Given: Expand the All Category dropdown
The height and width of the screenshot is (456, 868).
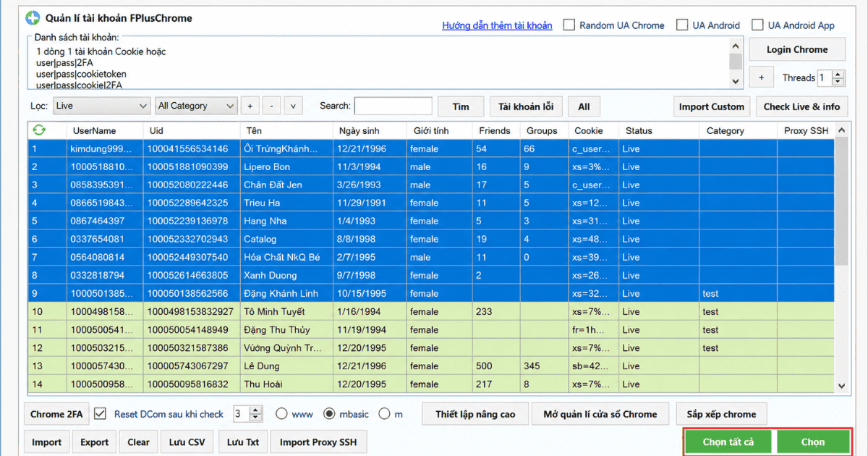Looking at the screenshot, I should tap(197, 106).
